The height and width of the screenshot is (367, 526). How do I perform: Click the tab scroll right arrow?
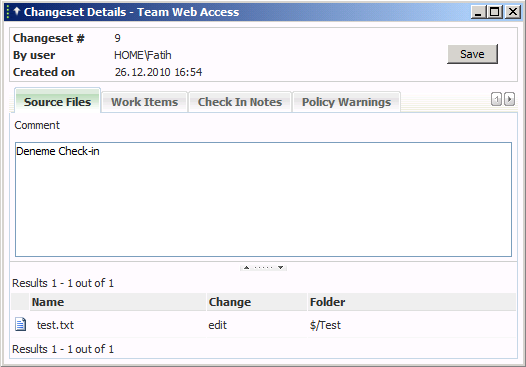509,99
